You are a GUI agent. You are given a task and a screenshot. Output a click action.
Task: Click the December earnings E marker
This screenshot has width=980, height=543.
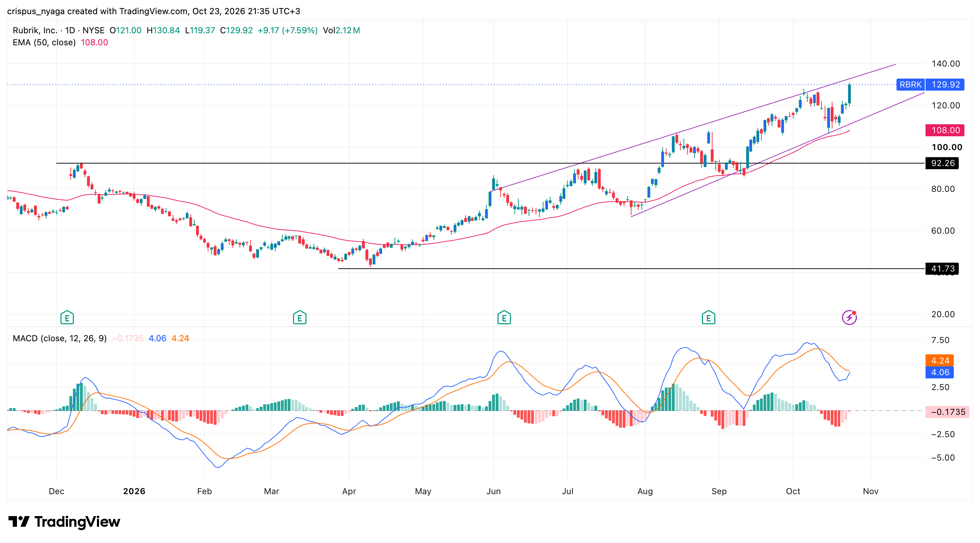point(67,318)
